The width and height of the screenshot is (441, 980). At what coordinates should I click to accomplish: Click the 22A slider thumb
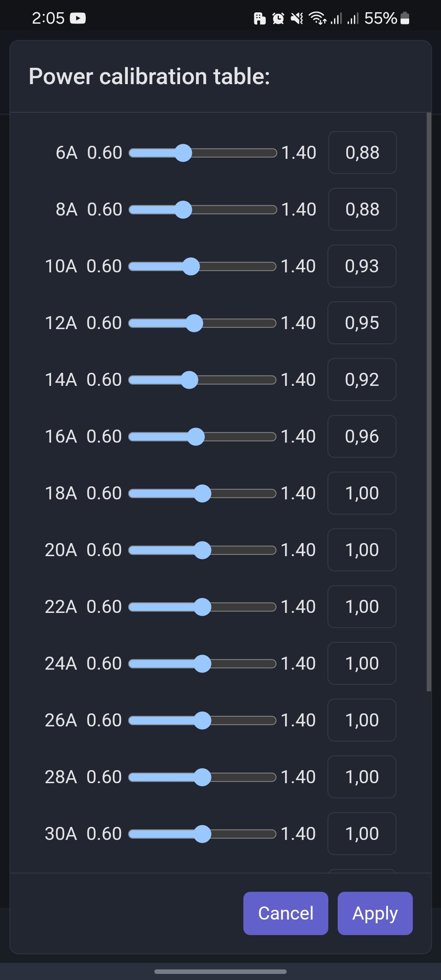203,607
